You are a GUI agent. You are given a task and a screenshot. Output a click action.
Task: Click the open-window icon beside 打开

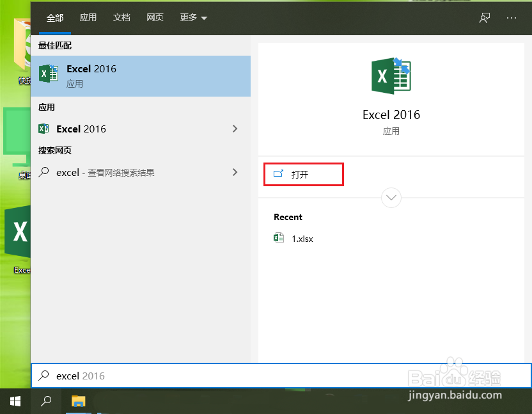(278, 173)
